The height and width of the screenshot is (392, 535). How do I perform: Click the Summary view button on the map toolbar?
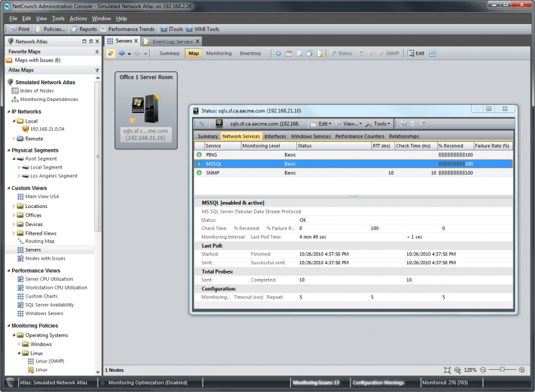coord(169,54)
